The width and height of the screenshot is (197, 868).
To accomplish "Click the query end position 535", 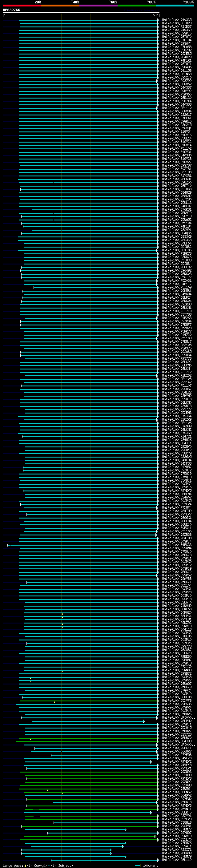I will tap(155, 15).
